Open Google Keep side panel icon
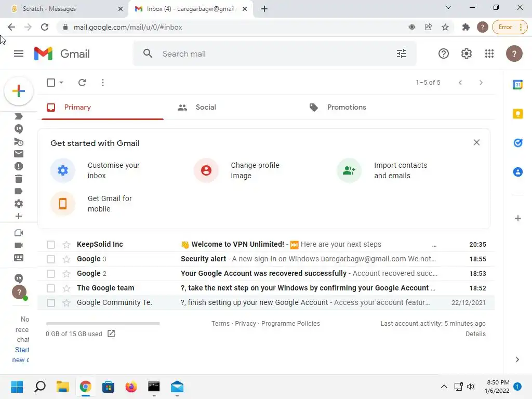The height and width of the screenshot is (399, 532). pos(518,114)
